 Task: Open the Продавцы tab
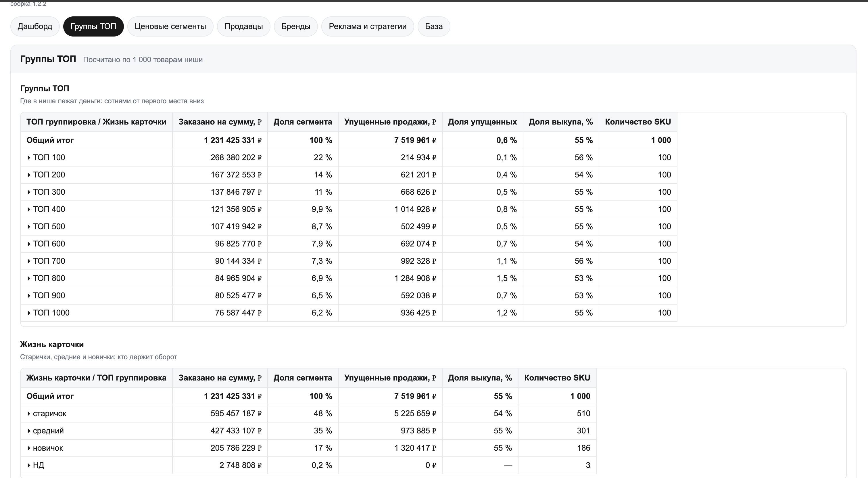244,26
